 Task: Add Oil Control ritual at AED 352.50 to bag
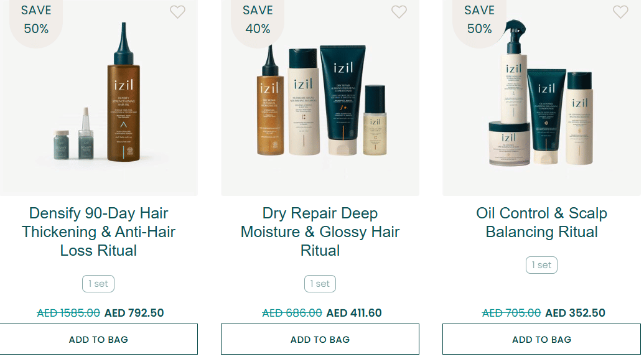(x=541, y=339)
